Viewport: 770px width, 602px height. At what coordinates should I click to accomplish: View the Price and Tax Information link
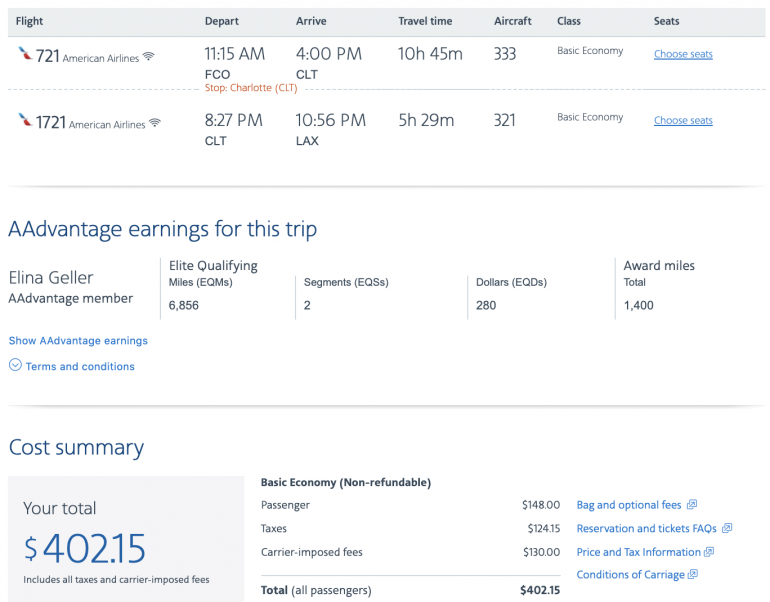tap(638, 552)
